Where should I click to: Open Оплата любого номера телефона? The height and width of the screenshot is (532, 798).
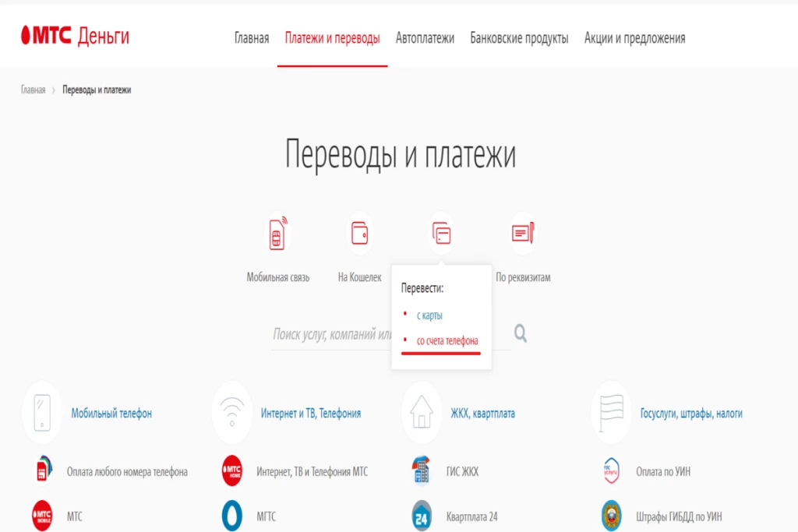pyautogui.click(x=127, y=472)
